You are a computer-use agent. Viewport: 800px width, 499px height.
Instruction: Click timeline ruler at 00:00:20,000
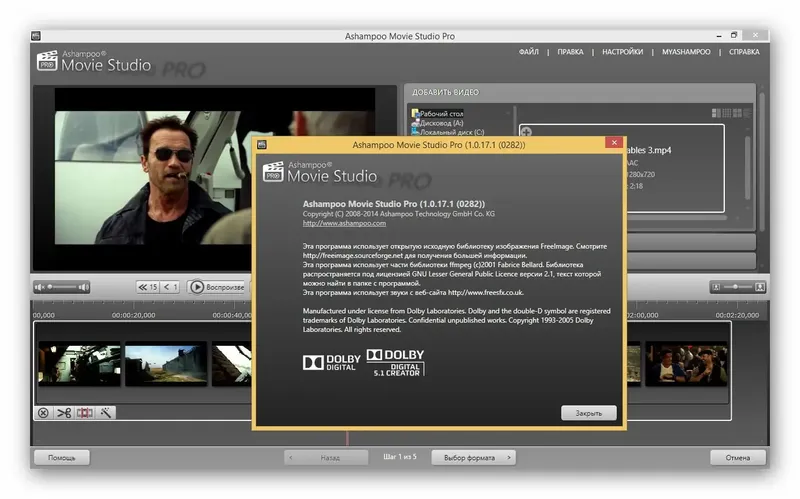134,315
